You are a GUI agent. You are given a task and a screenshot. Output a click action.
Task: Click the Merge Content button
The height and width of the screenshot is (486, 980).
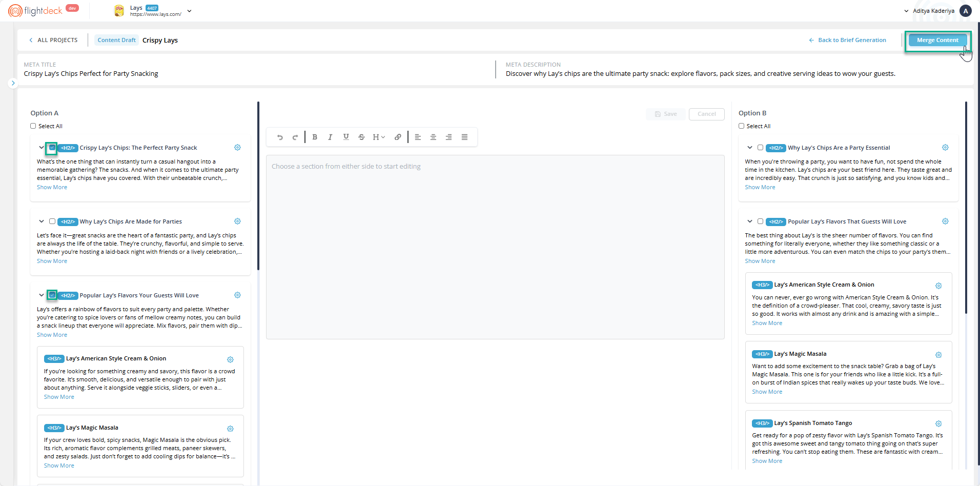click(x=937, y=40)
